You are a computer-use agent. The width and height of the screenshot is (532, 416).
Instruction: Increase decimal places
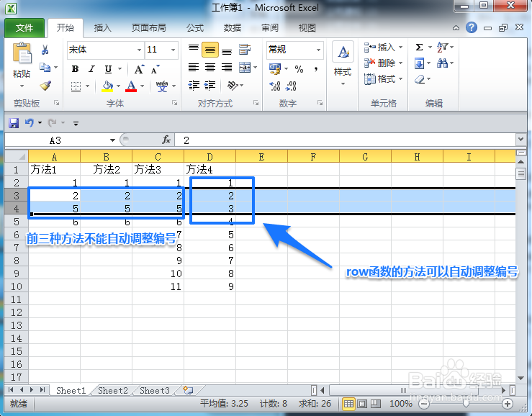click(x=275, y=86)
